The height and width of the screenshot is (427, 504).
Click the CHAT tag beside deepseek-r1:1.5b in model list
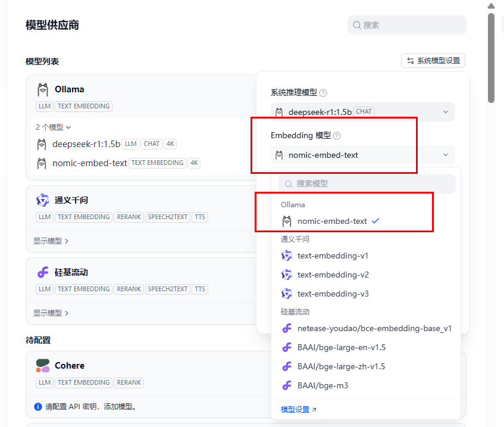tap(151, 144)
